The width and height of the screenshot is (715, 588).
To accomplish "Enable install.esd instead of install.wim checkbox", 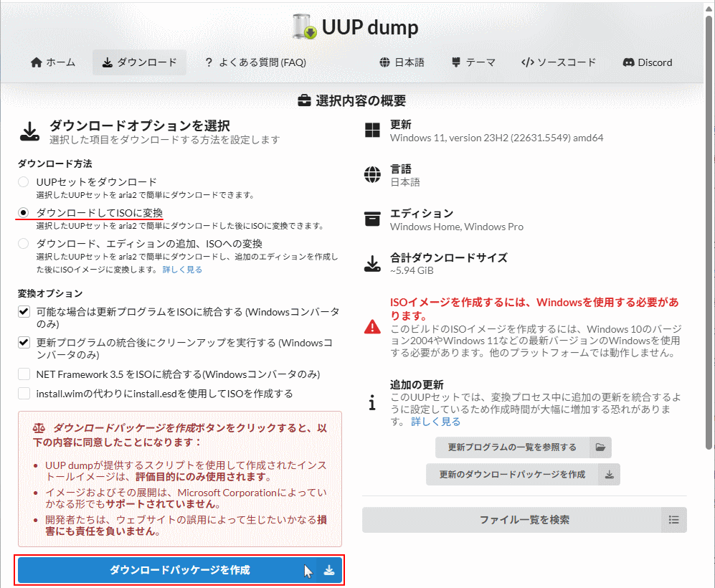I will coord(24,394).
